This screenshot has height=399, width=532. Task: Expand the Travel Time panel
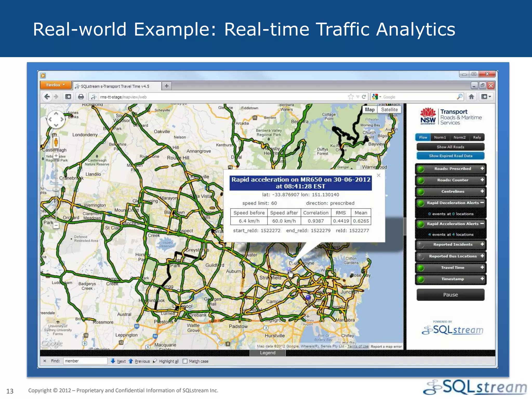point(482,267)
